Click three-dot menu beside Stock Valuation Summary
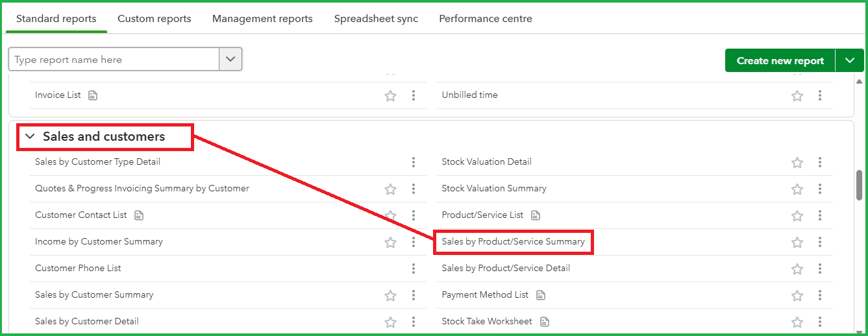This screenshot has width=868, height=336. point(820,189)
